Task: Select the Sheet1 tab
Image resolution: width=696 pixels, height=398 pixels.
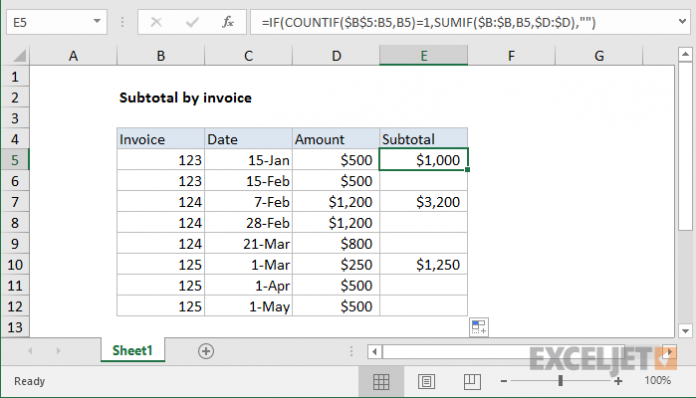Action: pos(132,351)
